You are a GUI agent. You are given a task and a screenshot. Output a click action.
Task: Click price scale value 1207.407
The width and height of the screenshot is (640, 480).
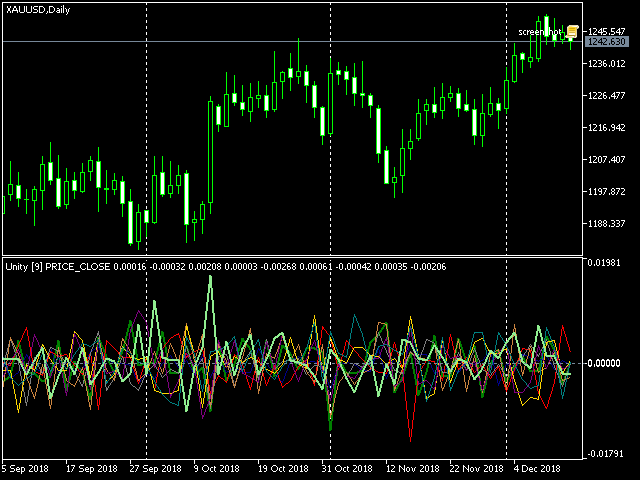tap(606, 160)
